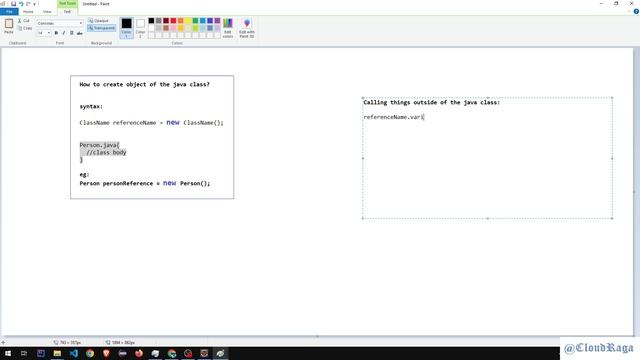Select the Text ribbon tab
Image resolution: width=640 pixels, height=360 pixels.
tap(67, 11)
